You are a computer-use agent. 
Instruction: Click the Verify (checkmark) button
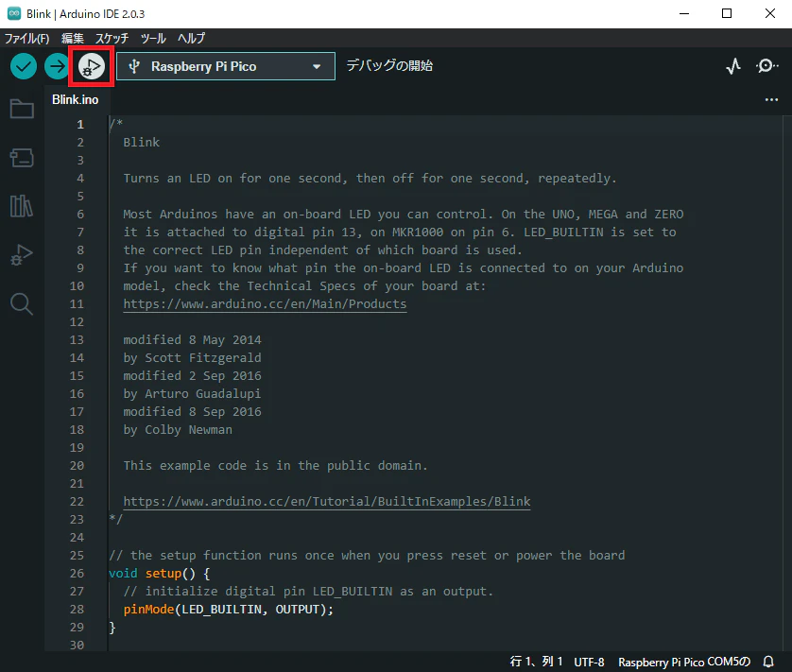pos(24,66)
